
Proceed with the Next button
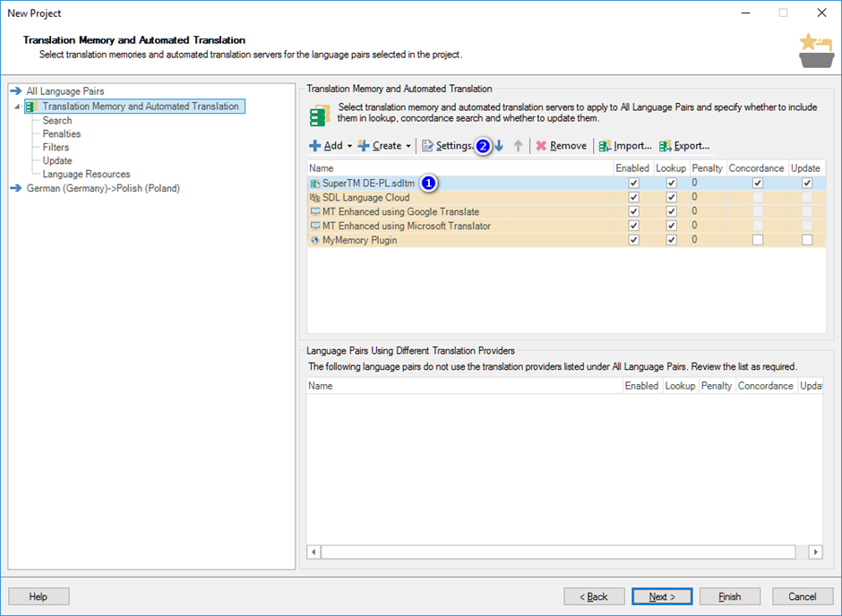(x=662, y=596)
